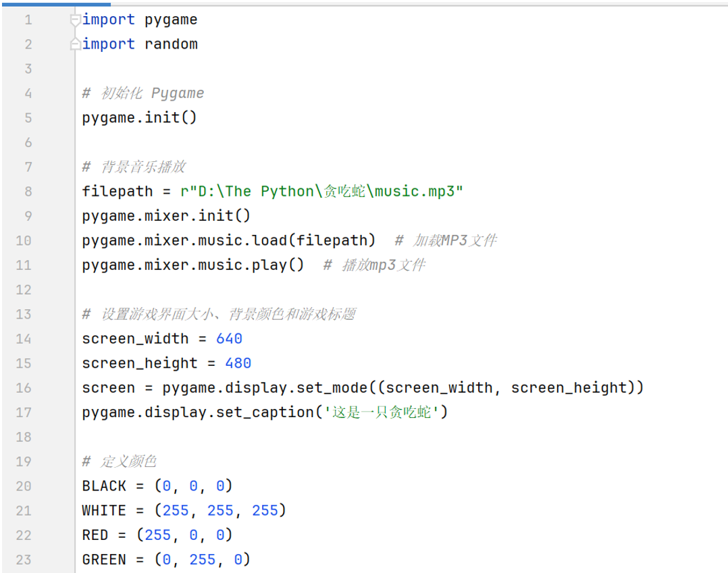Click the BLACK constant name

(x=104, y=486)
